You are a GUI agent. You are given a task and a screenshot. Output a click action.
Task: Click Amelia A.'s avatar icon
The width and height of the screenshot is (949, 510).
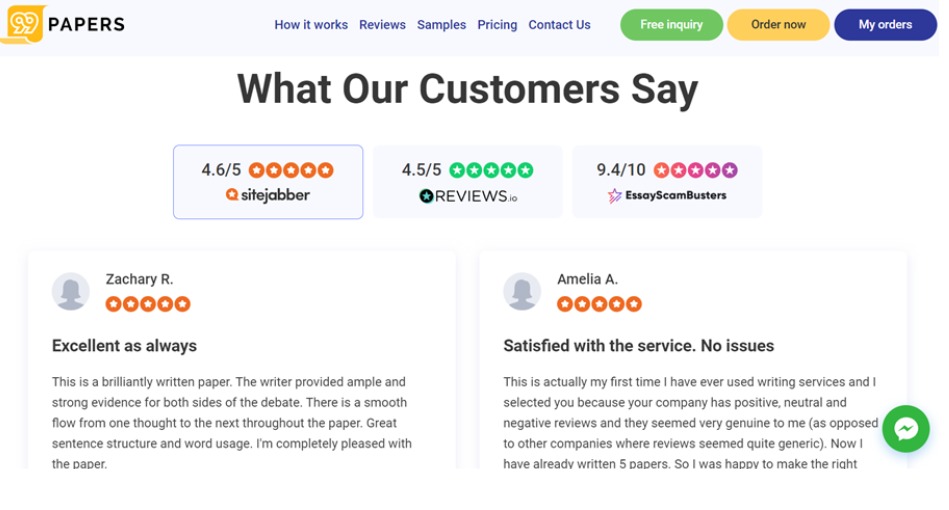(522, 292)
